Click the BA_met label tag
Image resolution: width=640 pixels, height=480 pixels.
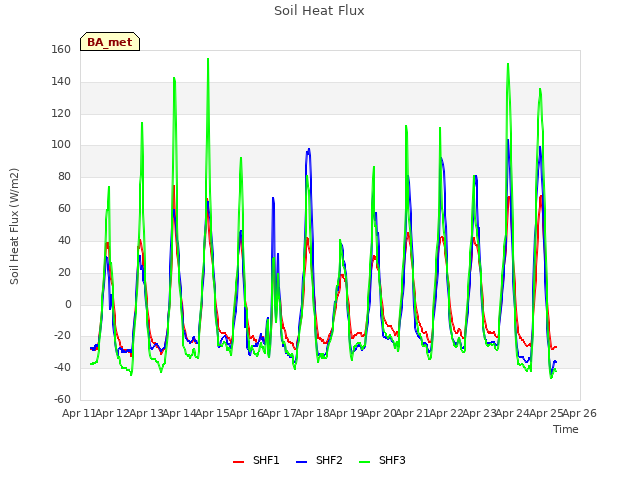pos(110,42)
